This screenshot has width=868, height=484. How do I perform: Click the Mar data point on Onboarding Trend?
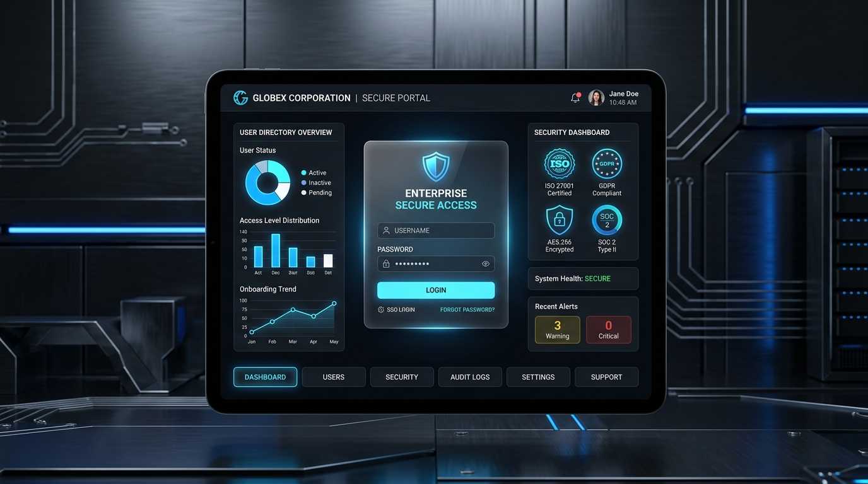point(293,309)
